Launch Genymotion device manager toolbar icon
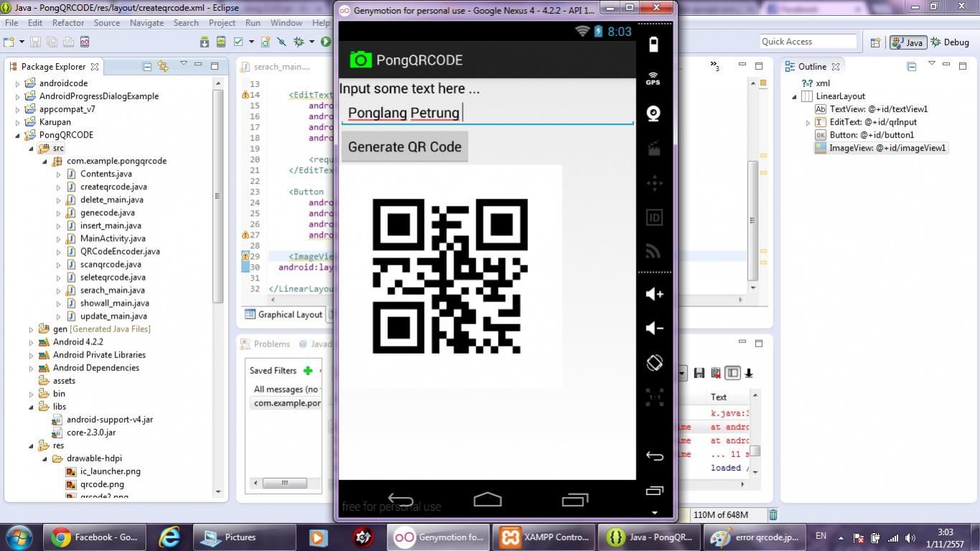 point(85,42)
